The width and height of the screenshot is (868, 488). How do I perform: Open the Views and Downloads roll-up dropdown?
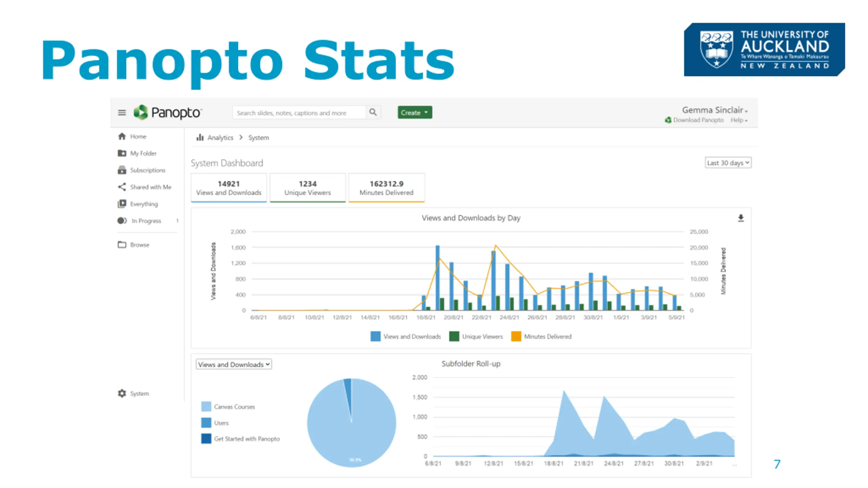point(234,364)
